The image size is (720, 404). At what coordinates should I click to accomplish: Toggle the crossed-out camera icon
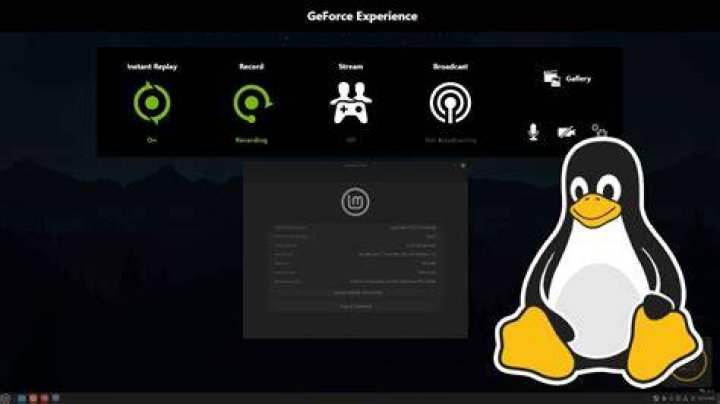click(x=566, y=132)
